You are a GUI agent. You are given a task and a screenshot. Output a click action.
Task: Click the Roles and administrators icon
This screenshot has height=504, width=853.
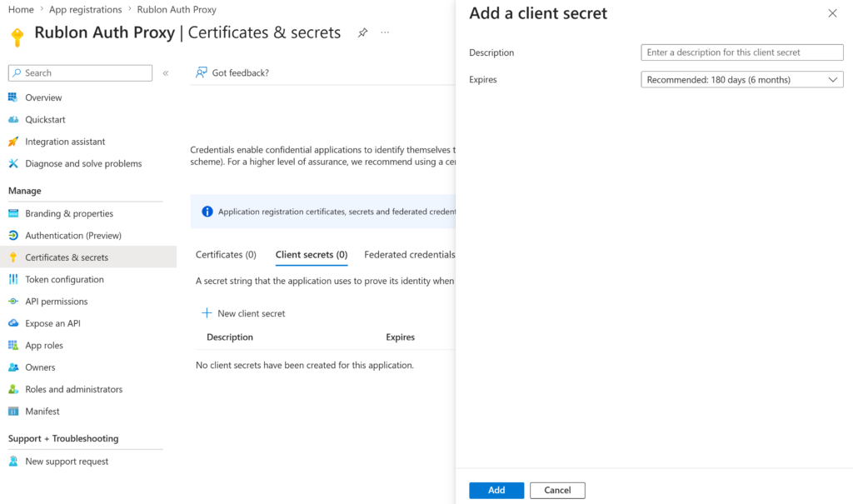[x=13, y=389]
